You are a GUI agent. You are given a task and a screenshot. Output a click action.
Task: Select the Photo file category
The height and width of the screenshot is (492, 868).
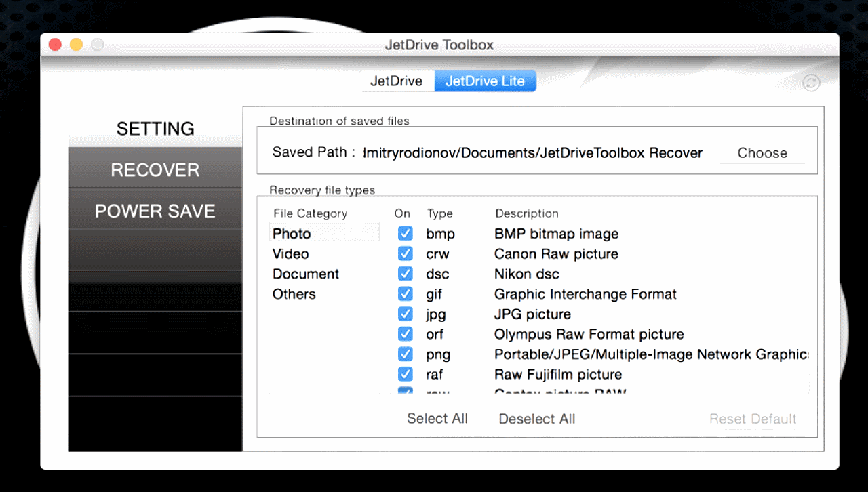292,233
